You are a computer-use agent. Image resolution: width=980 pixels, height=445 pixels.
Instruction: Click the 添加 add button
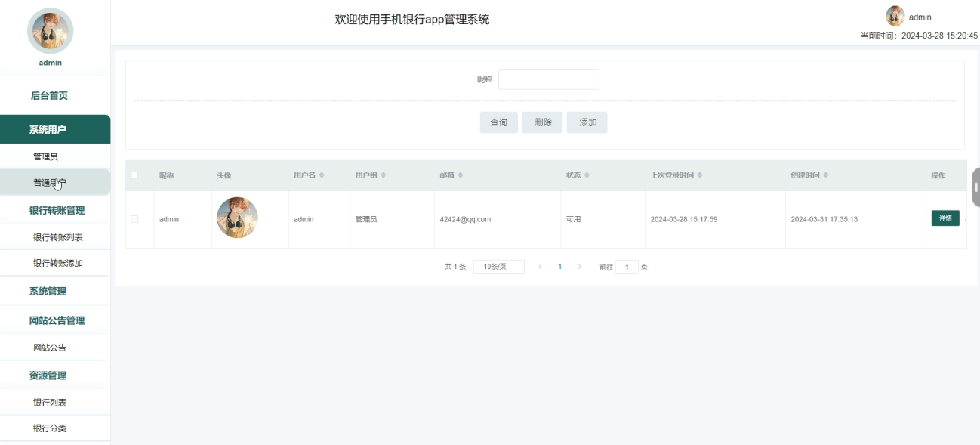pyautogui.click(x=587, y=122)
